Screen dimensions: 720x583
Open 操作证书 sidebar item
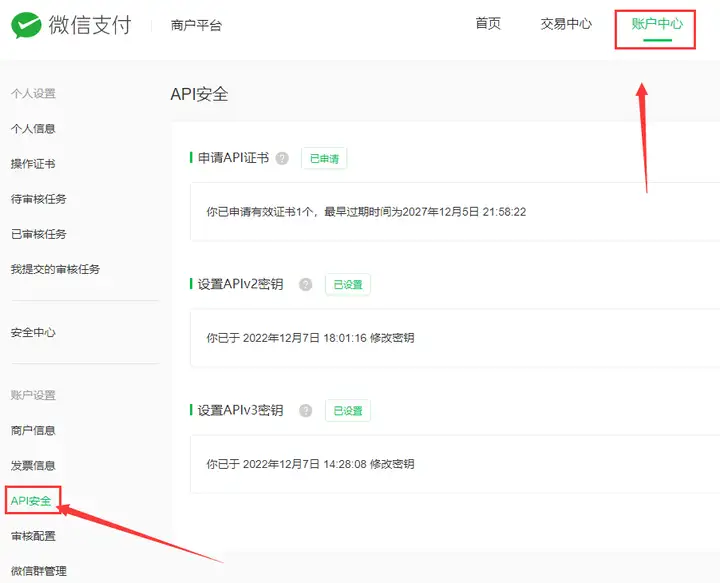tap(33, 164)
